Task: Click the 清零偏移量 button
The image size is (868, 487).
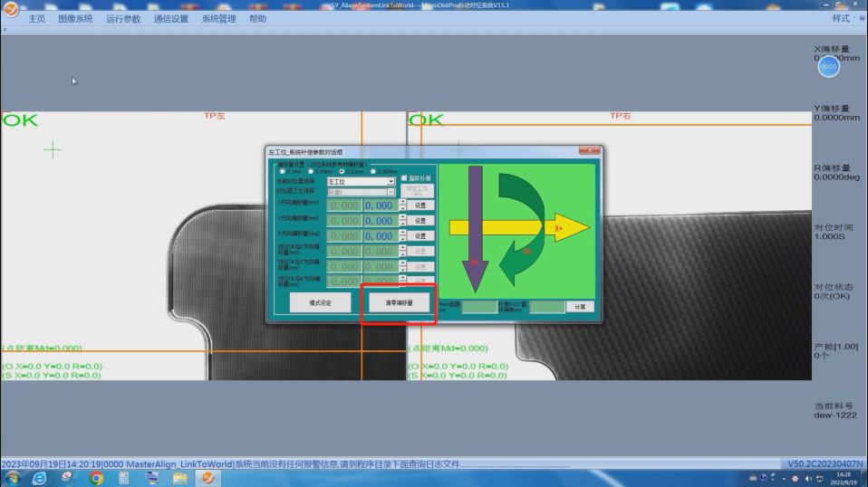Action: [x=399, y=303]
